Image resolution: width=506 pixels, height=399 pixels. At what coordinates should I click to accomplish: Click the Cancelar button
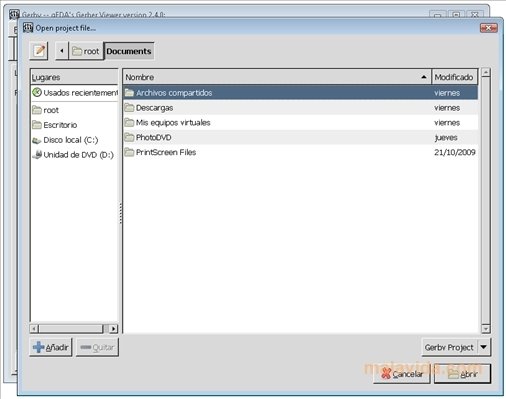[x=402, y=374]
